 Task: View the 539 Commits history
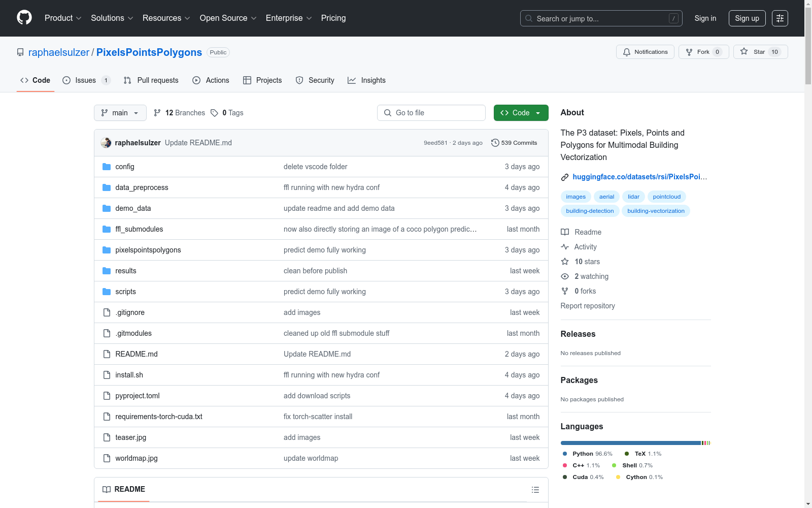point(514,143)
